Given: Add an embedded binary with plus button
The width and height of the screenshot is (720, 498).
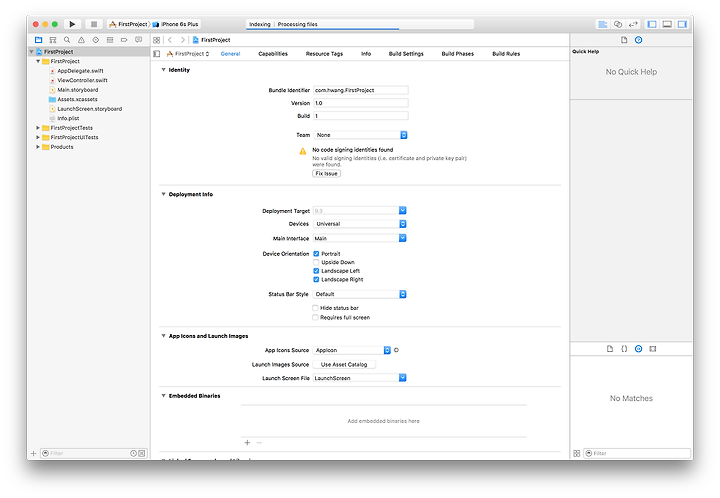Looking at the screenshot, I should [x=247, y=442].
